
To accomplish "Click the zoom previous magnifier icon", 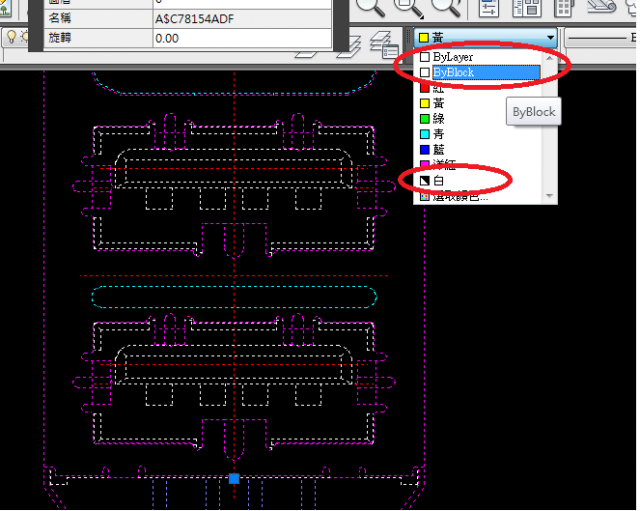I will click(446, 7).
